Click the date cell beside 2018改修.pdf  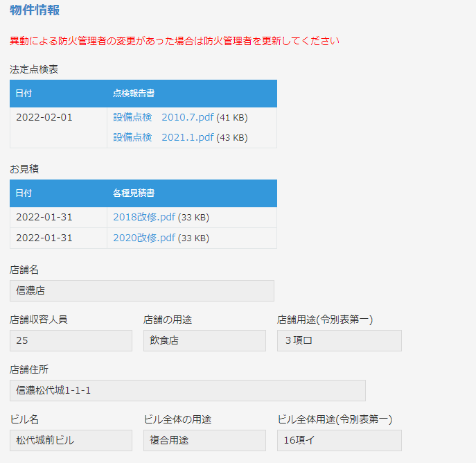pyautogui.click(x=44, y=218)
